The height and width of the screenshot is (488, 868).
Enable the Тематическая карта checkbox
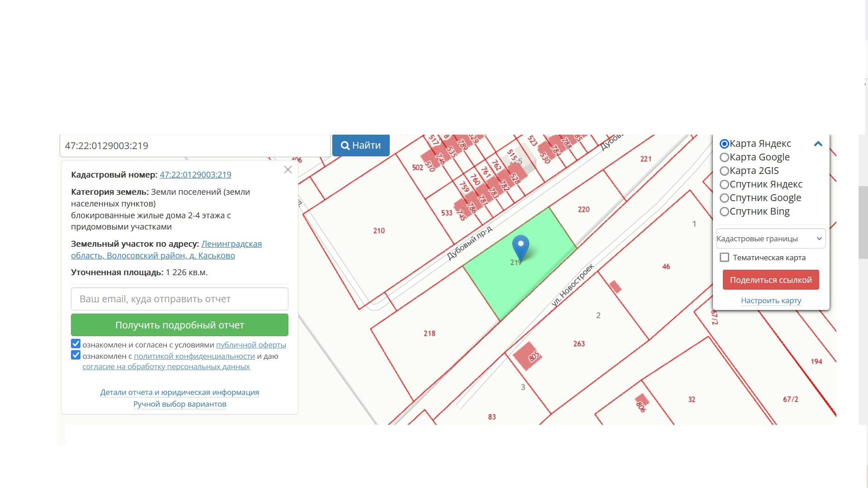pos(724,258)
